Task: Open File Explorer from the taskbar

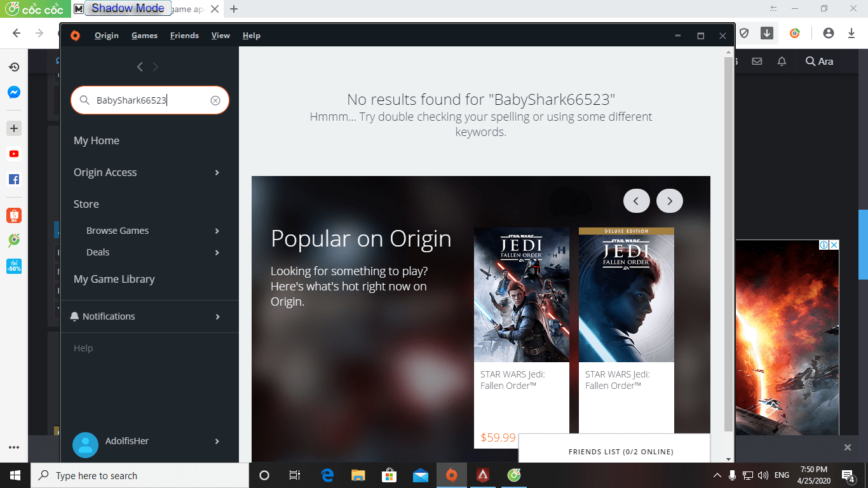Action: pos(358,475)
